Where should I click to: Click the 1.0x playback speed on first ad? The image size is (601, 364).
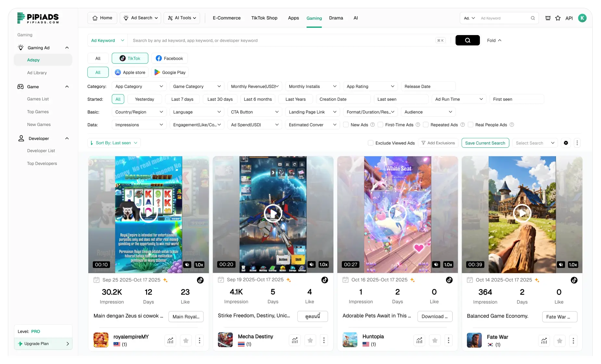click(199, 265)
